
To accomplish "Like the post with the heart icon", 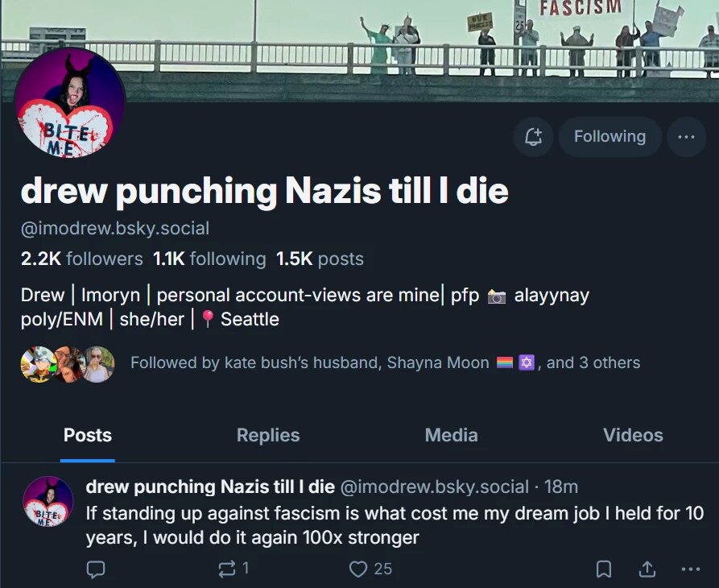I will pos(357,569).
